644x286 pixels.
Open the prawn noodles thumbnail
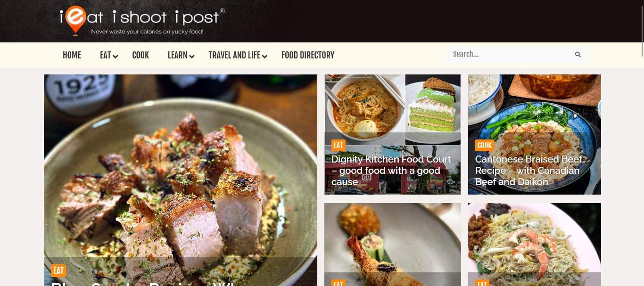point(535,238)
